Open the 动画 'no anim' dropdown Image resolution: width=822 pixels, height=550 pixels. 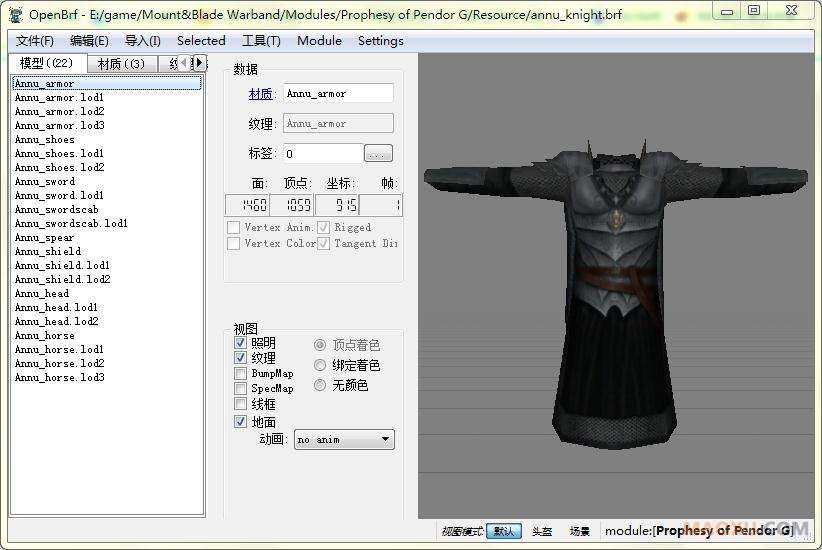pos(344,439)
